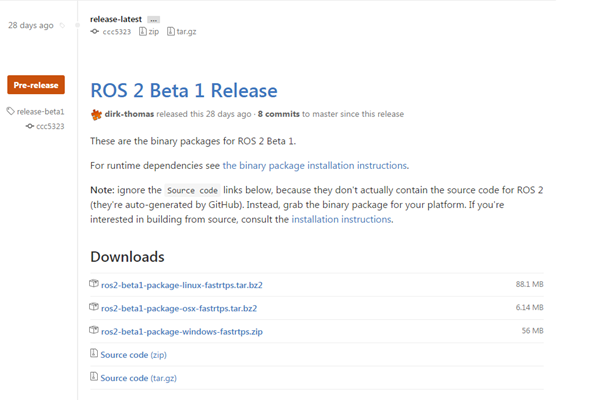
Task: Download release-latest tar.gz archive
Action: pos(186,32)
